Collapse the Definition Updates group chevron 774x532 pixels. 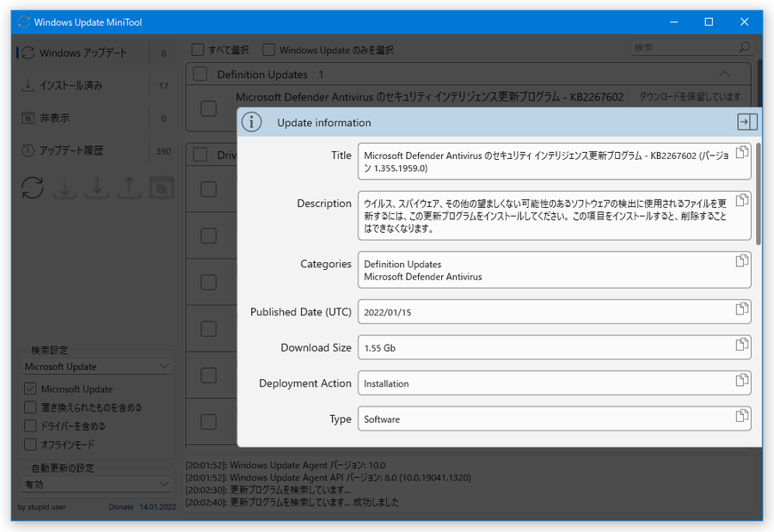(724, 74)
